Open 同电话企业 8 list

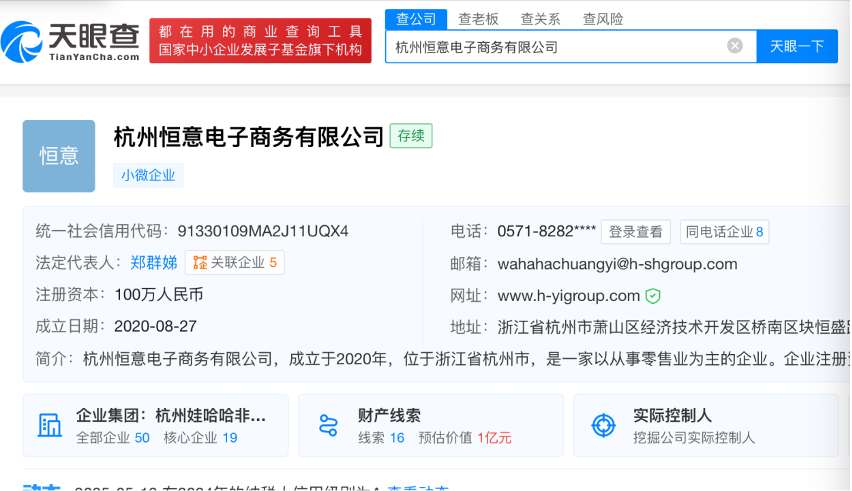724,232
